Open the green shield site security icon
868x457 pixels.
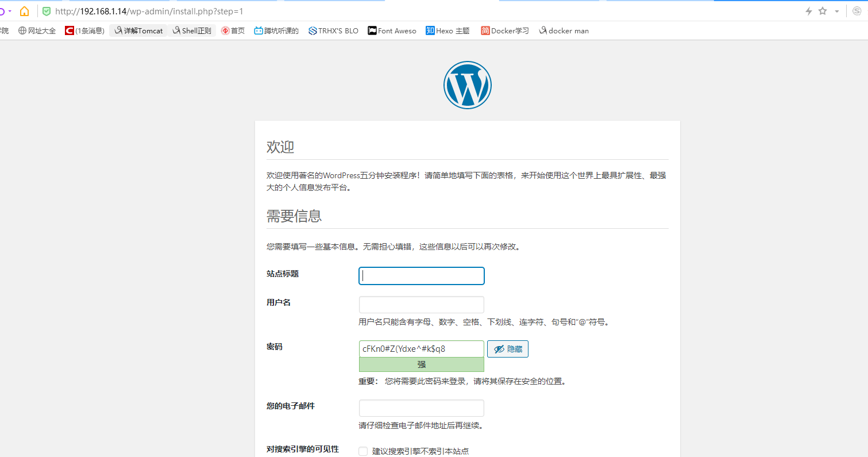[47, 11]
